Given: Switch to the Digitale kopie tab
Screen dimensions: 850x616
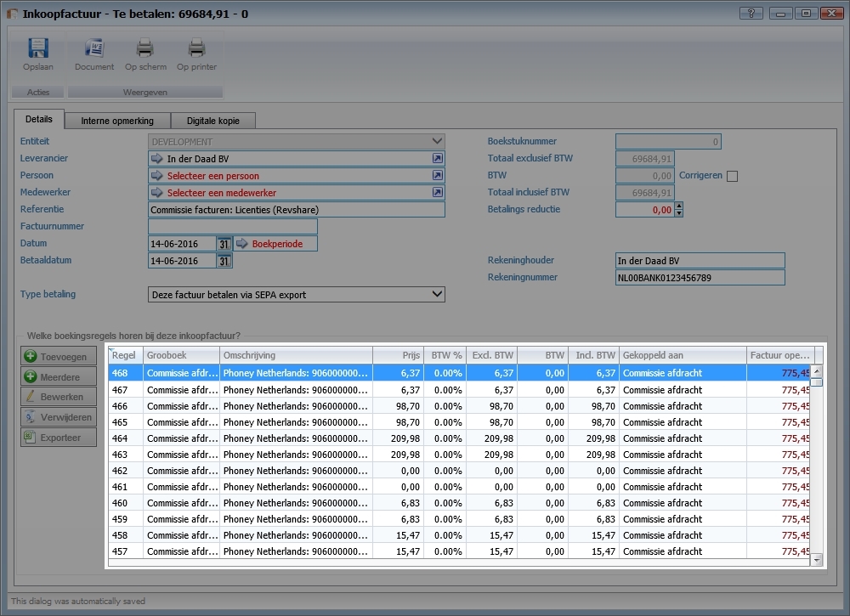Looking at the screenshot, I should point(212,121).
